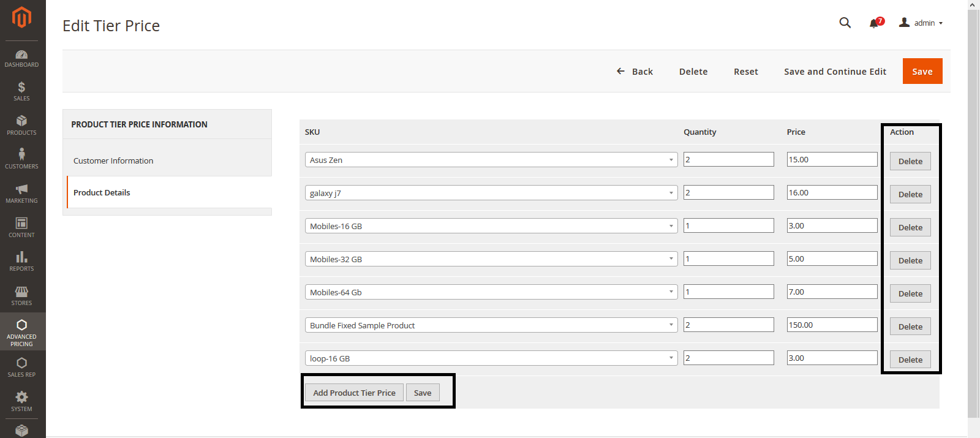980x438 pixels.
Task: Open the Sales sidebar menu
Action: coord(22,91)
